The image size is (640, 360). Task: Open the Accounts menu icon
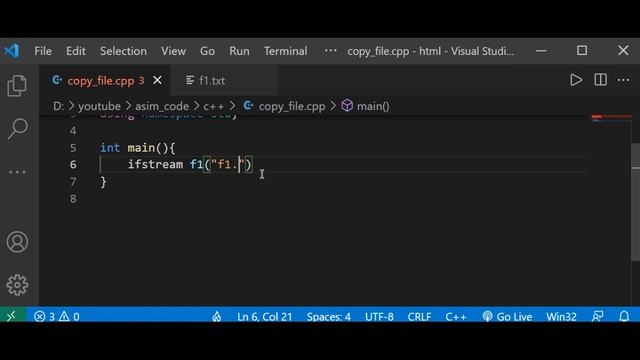click(17, 242)
